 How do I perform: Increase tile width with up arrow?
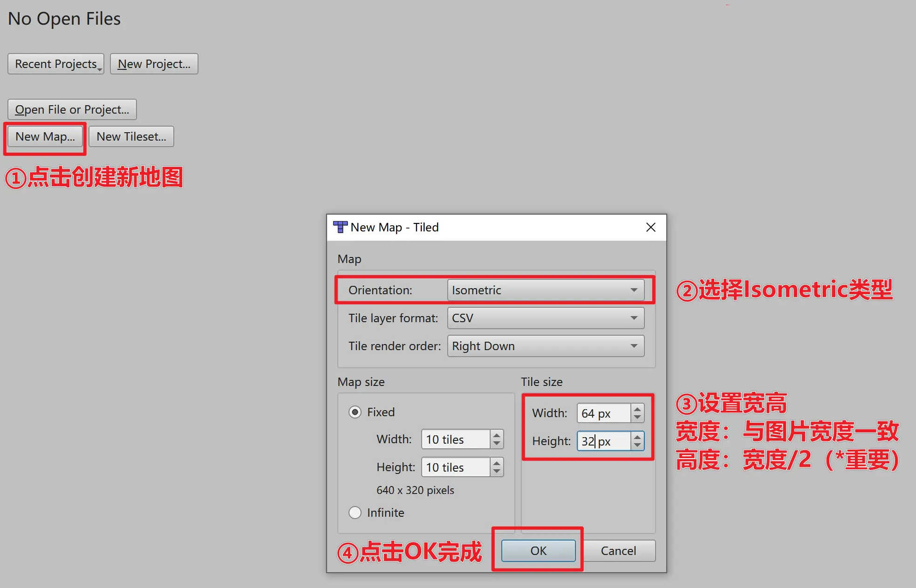coord(637,409)
